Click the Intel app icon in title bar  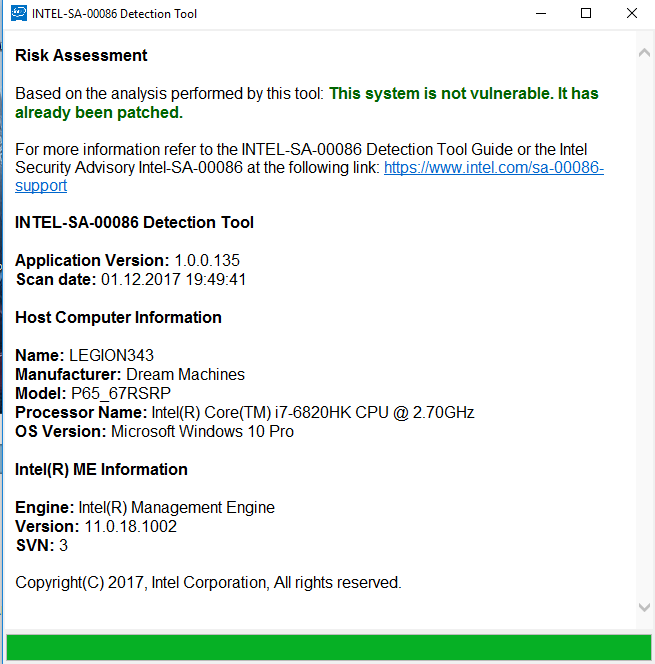pos(19,13)
